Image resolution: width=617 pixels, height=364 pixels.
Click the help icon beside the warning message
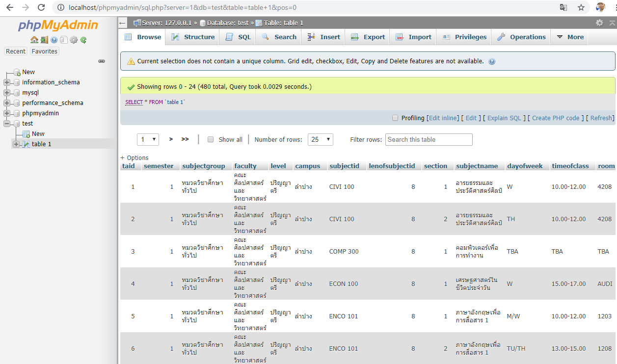point(492,62)
